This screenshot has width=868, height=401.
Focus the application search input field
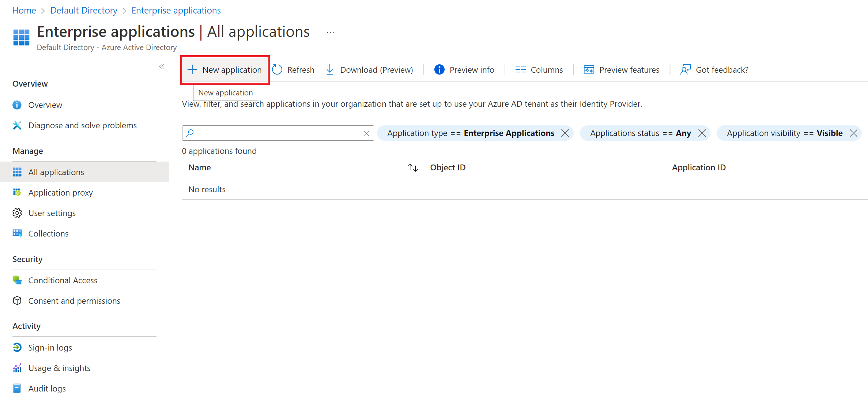coord(278,133)
